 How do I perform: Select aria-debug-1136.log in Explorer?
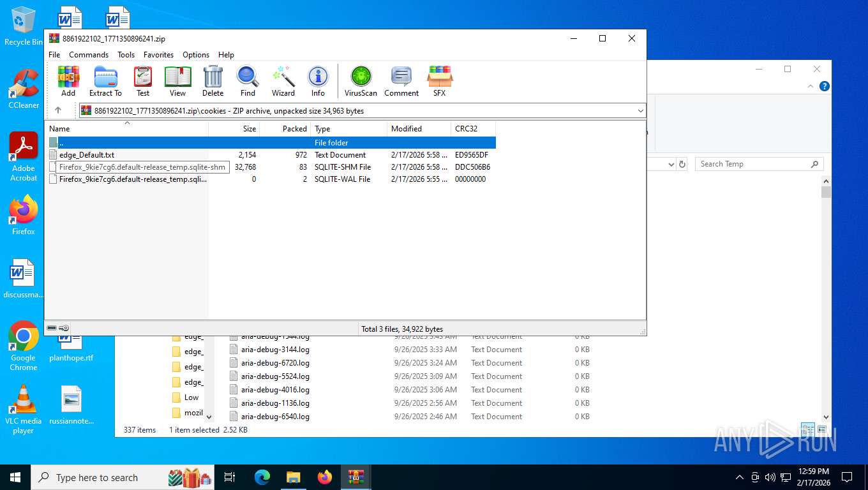275,403
